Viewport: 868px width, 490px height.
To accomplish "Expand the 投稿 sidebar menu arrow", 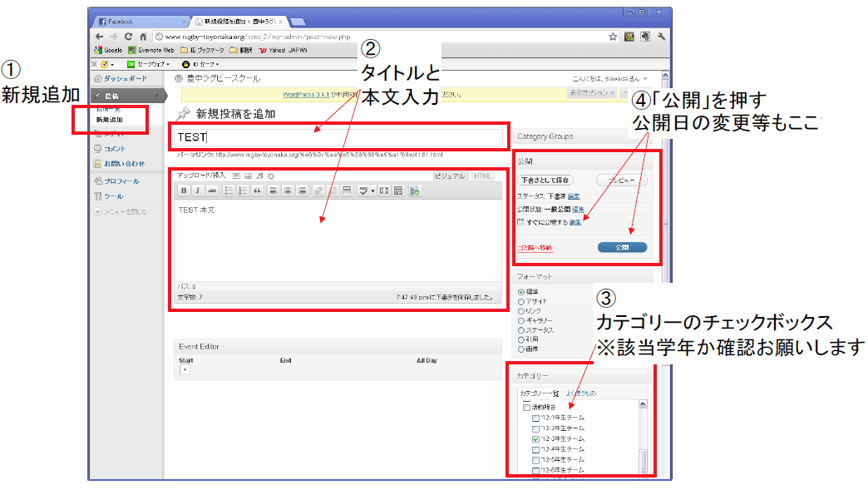I will [x=155, y=97].
